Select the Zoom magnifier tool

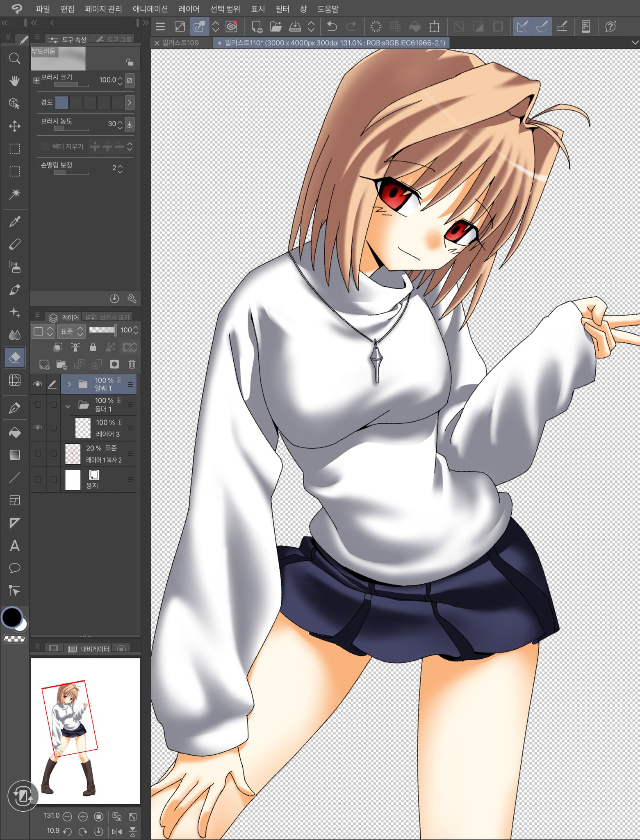15,59
